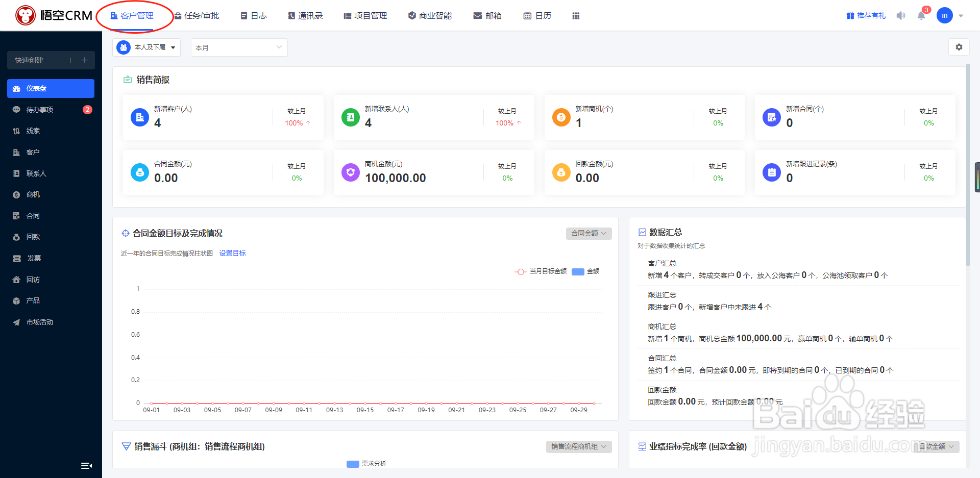This screenshot has height=478, width=980.
Task: Open 销售流程商机组 dropdown
Action: (x=579, y=446)
